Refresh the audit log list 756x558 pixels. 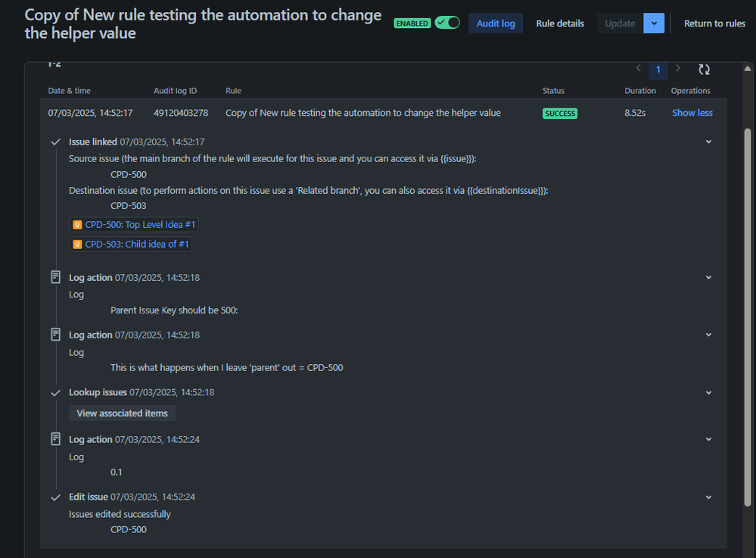click(x=704, y=69)
